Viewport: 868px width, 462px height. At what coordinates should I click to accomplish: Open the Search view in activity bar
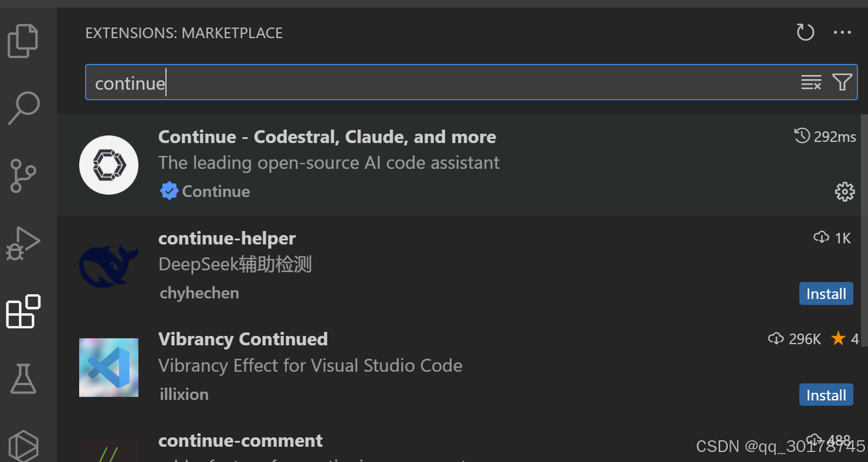click(23, 108)
